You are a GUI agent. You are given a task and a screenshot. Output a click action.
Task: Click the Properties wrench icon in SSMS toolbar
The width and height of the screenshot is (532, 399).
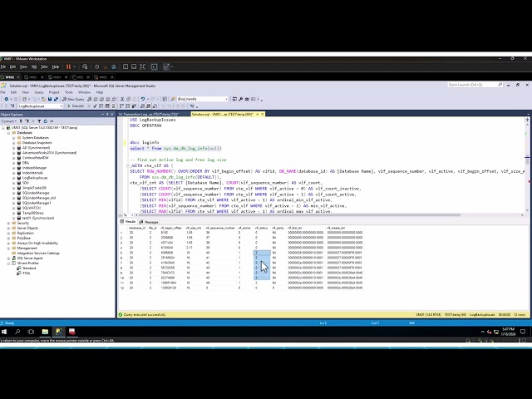(x=240, y=99)
